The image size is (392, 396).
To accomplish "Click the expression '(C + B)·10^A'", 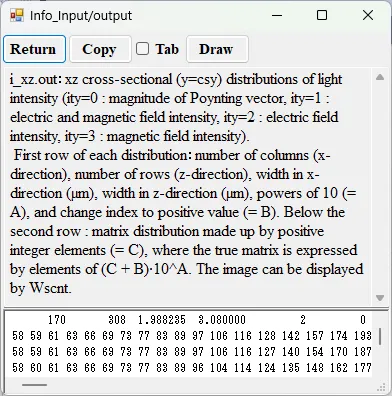I will coord(146,269).
